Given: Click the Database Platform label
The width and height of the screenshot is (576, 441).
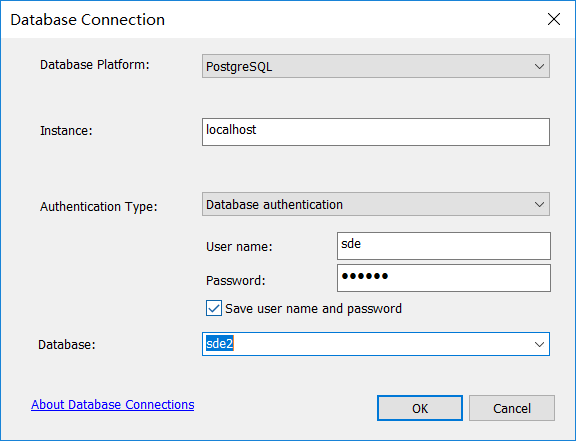Looking at the screenshot, I should point(95,65).
